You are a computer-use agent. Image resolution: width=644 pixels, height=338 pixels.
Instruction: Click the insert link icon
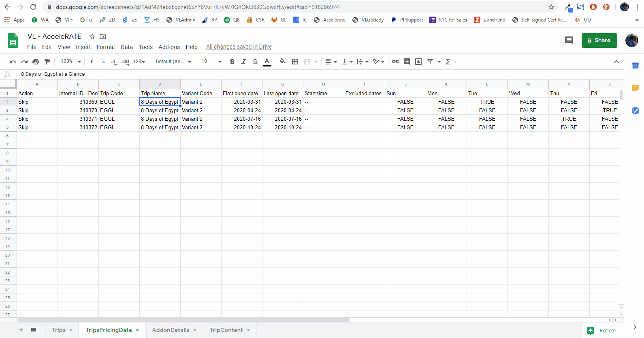(395, 62)
